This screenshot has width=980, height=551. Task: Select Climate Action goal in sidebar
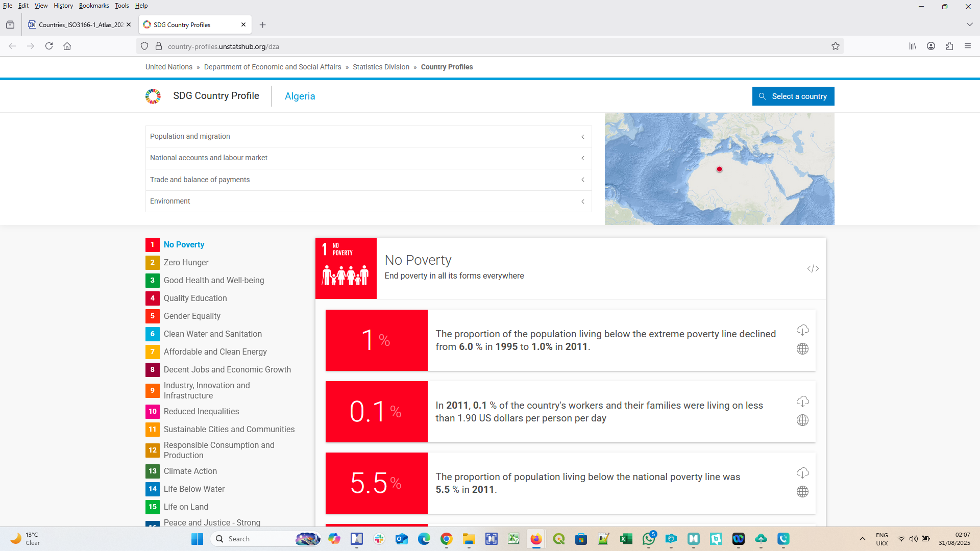coord(190,471)
